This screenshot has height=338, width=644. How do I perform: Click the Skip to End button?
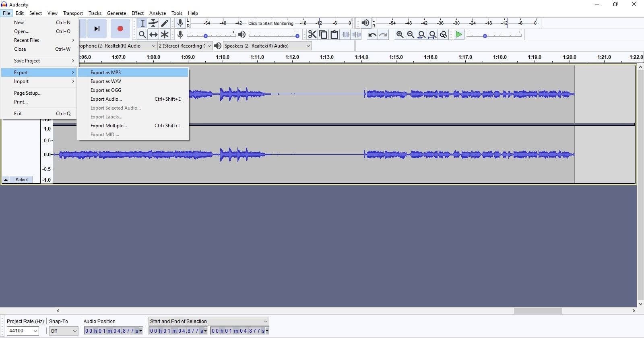pos(97,29)
